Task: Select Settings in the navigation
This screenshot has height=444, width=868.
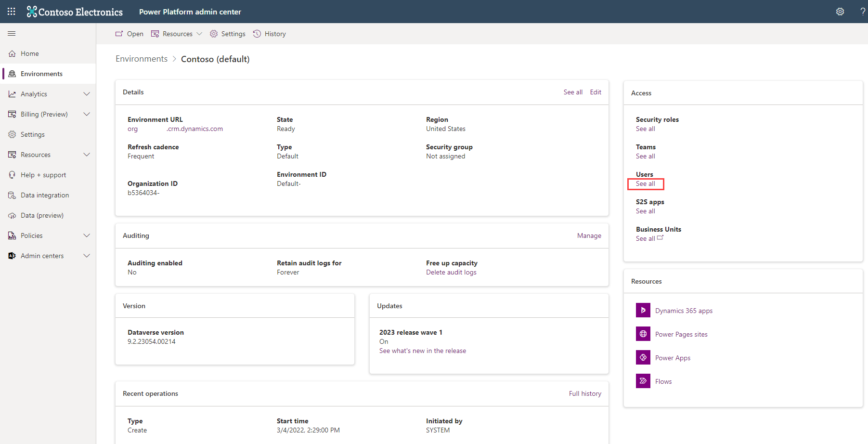Action: point(33,134)
